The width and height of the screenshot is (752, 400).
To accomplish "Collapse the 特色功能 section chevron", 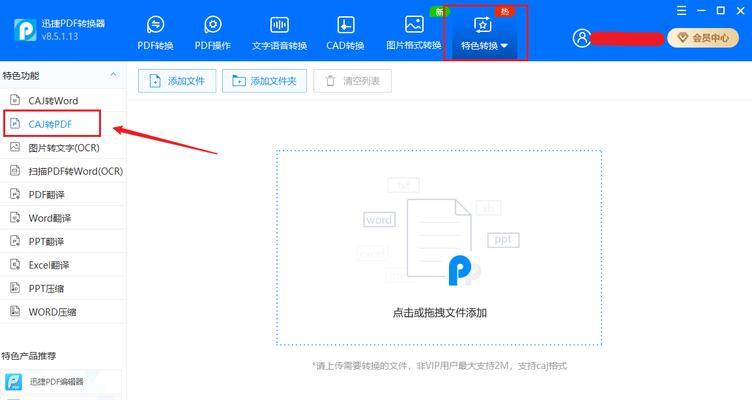I will (113, 75).
